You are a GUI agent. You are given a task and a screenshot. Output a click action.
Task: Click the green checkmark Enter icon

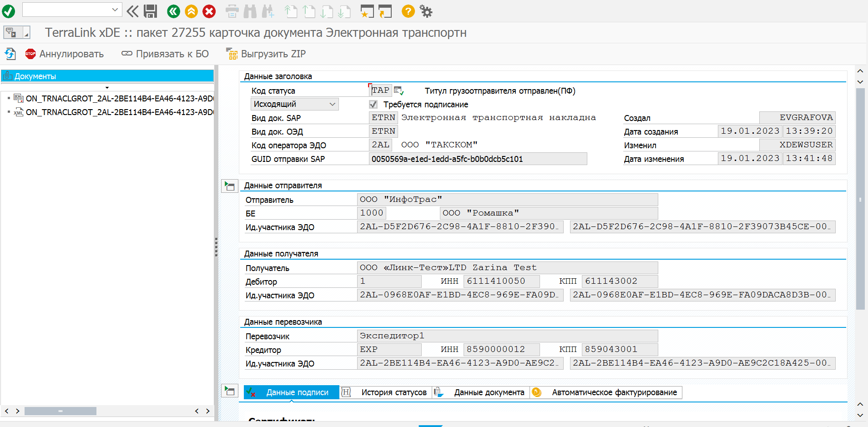pyautogui.click(x=9, y=11)
